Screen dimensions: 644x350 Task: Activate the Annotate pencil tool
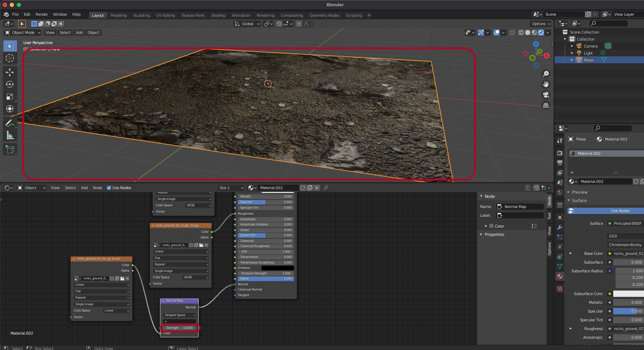(10, 123)
